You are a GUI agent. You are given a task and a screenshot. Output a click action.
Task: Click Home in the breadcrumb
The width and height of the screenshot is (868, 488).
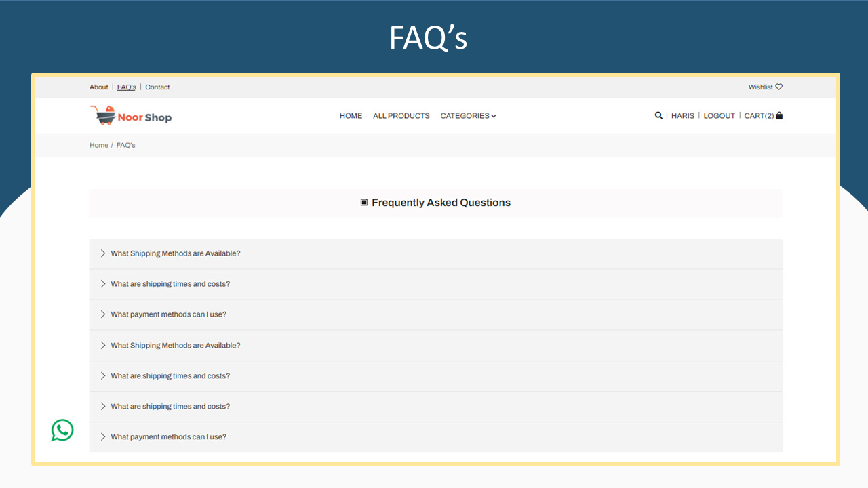click(99, 145)
